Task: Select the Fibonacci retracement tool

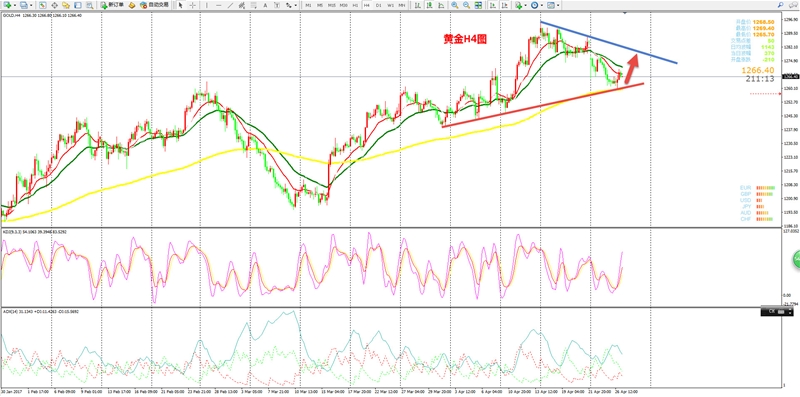Action: pos(254,5)
